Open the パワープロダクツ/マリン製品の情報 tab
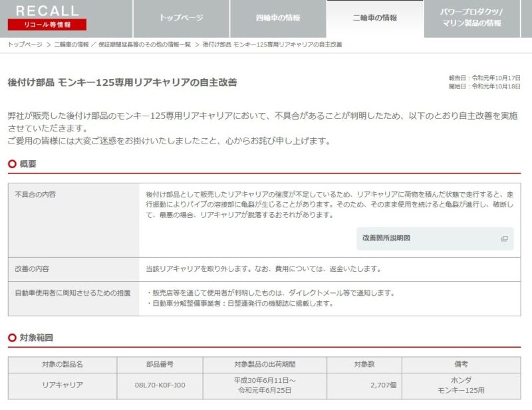The width and height of the screenshot is (532, 410). 471,18
